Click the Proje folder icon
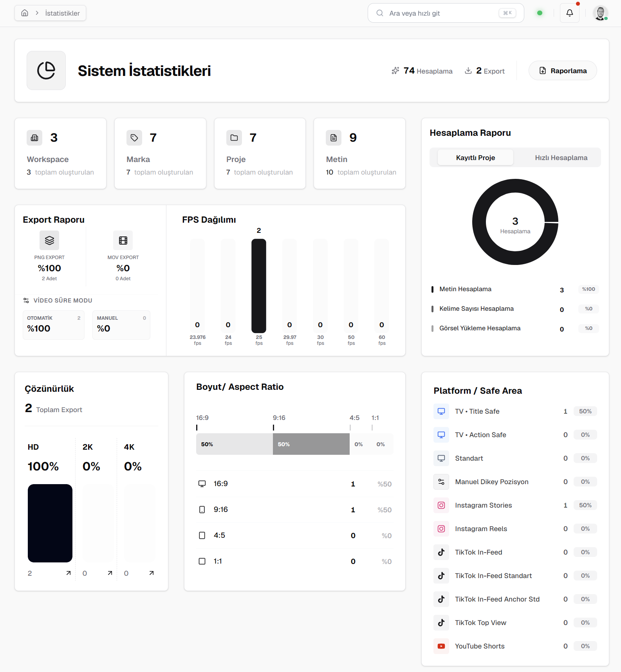Viewport: 621px width, 672px height. coord(234,138)
